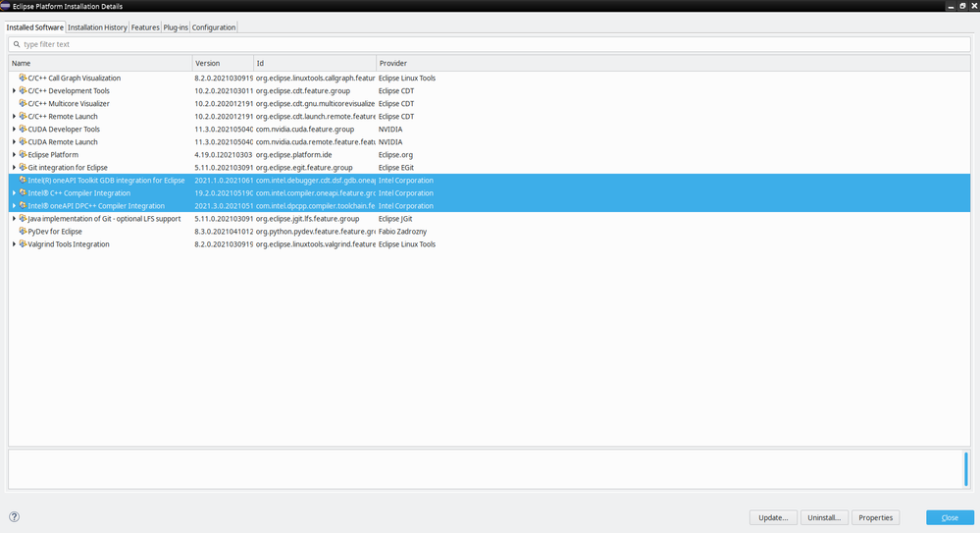Select the C/C++ Multicore Visualizer row name
The image size is (980, 533).
coord(69,104)
